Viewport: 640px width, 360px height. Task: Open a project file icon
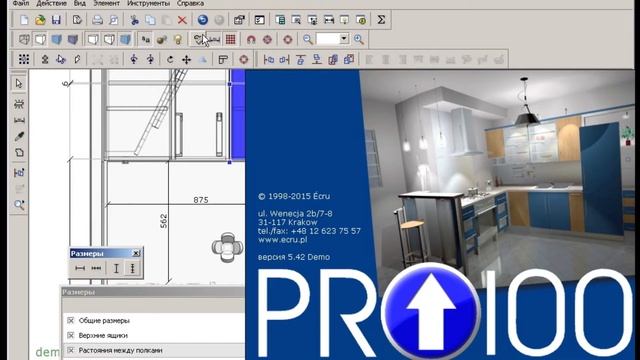coord(40,20)
